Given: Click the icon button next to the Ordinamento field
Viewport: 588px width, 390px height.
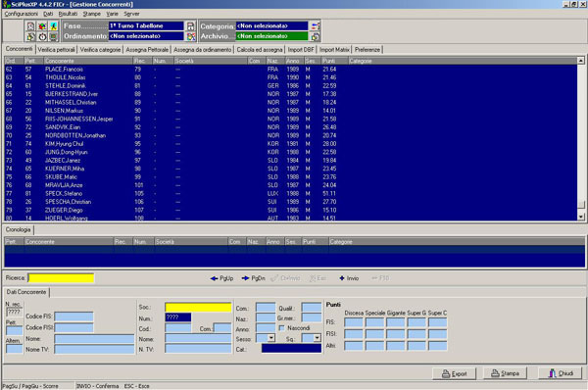Looking at the screenshot, I should coord(191,36).
